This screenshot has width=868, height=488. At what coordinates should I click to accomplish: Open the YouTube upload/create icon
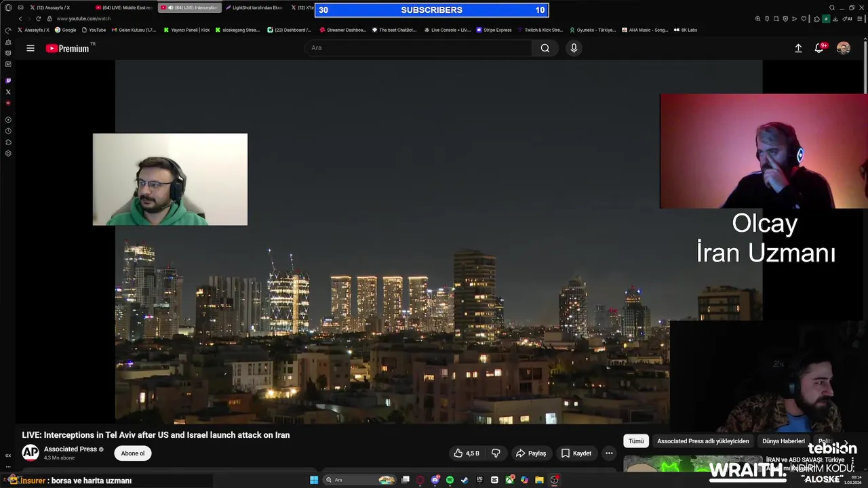click(x=798, y=48)
